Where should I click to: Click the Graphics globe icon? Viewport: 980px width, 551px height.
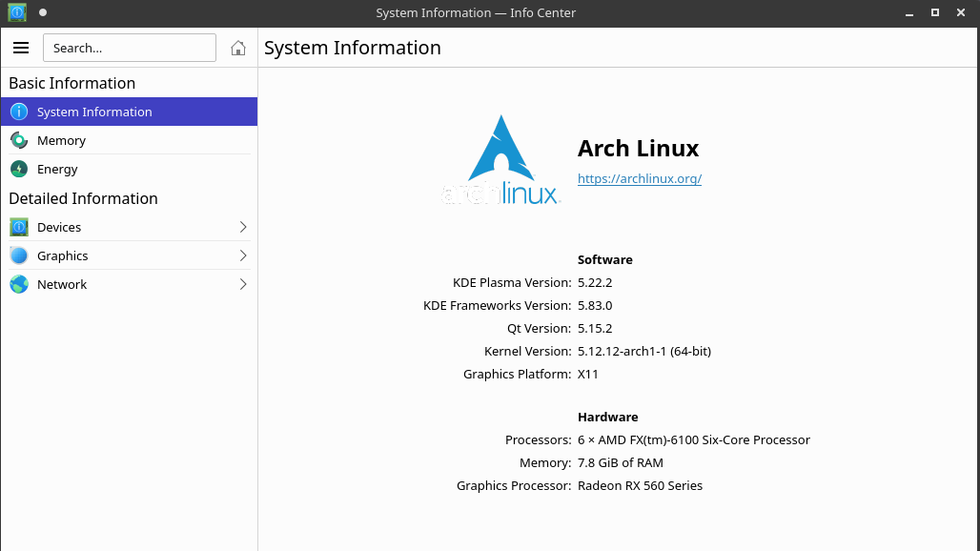[x=19, y=255]
